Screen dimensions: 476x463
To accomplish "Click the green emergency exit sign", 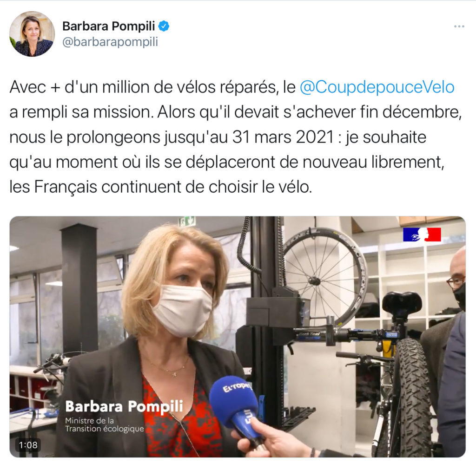I will (x=187, y=221).
